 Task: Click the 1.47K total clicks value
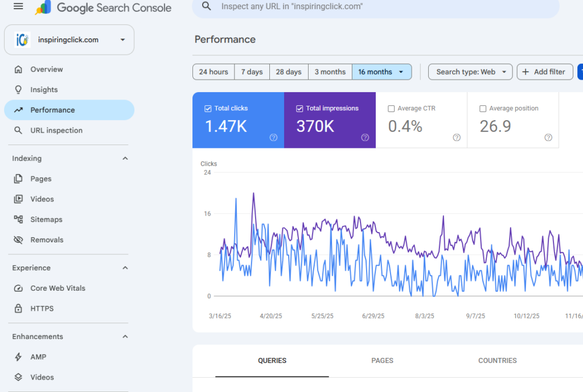(x=226, y=126)
